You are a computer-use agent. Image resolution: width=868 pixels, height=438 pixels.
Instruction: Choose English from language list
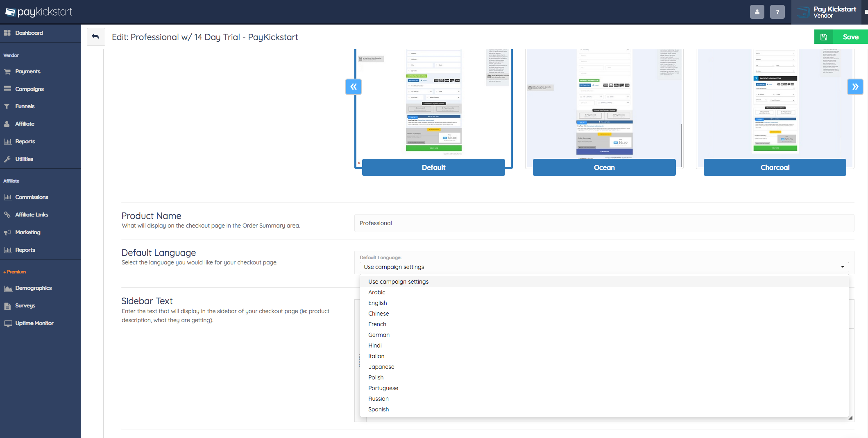click(x=604, y=303)
